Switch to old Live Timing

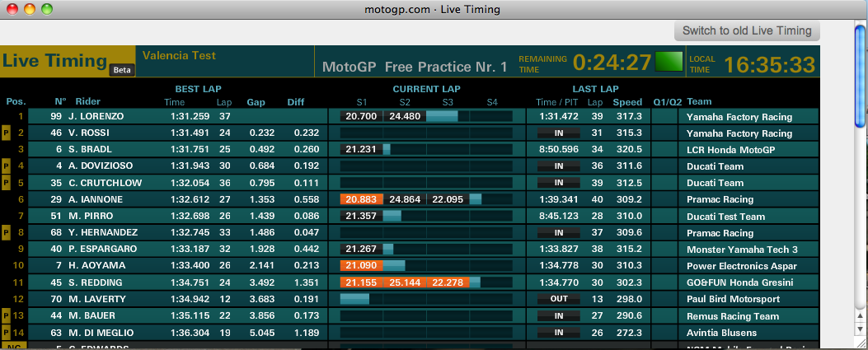(748, 30)
